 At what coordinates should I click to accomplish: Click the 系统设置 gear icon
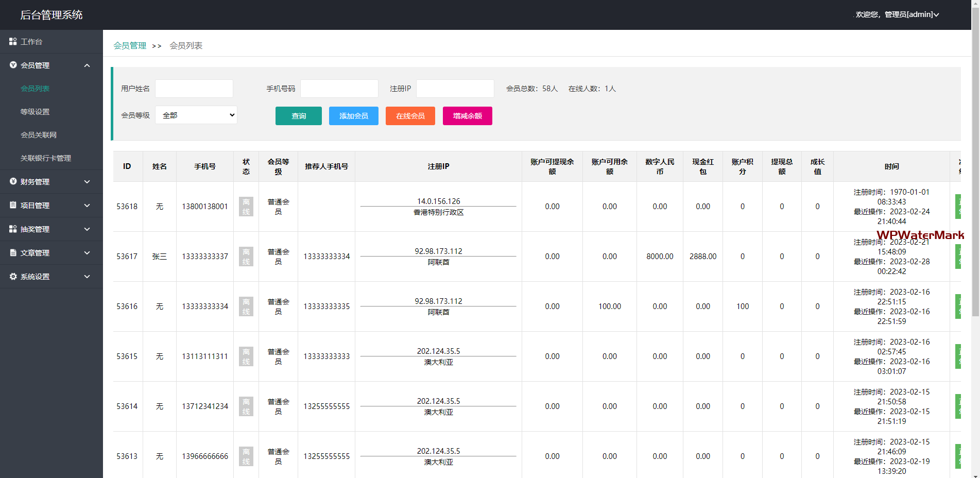13,276
